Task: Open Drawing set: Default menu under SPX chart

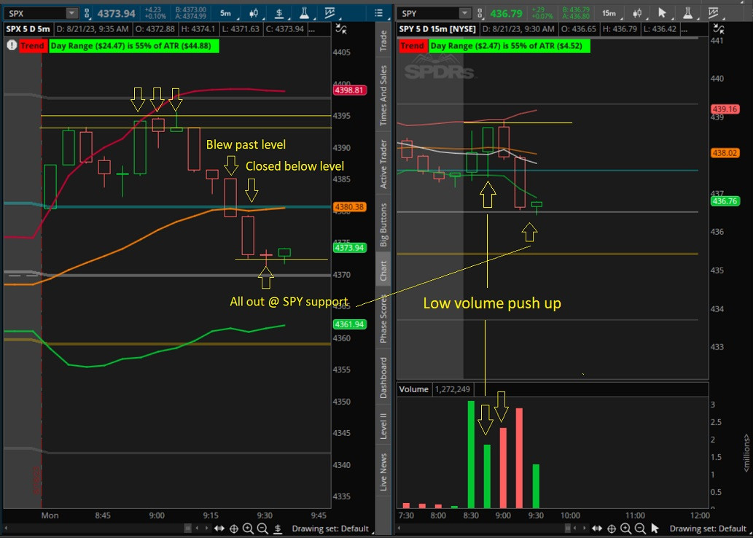Action: click(x=330, y=529)
